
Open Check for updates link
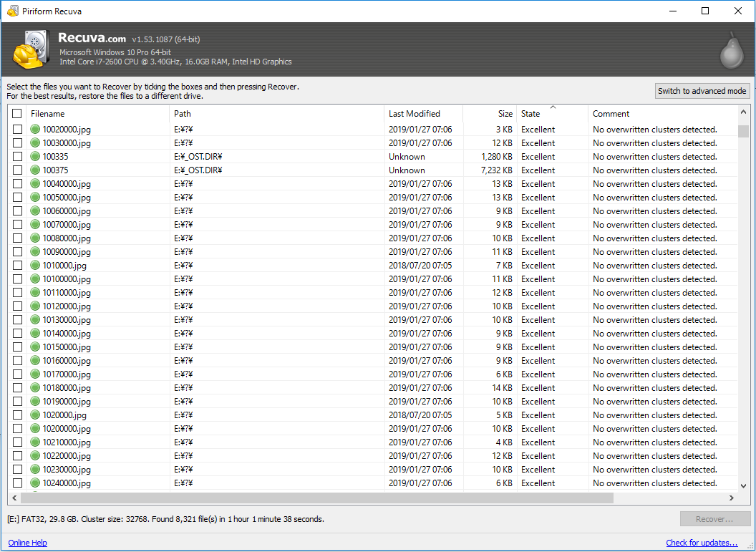(702, 543)
